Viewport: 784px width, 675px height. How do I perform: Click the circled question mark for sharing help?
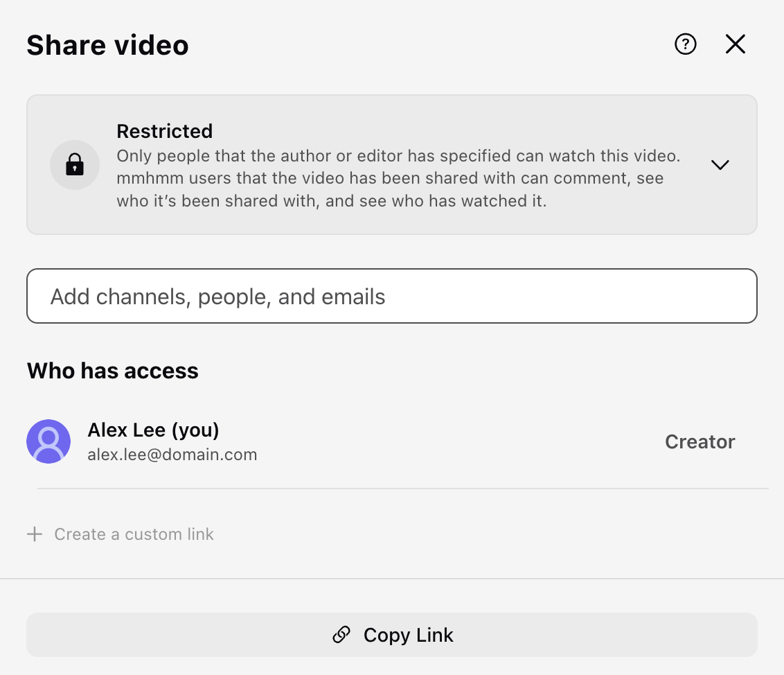pos(685,44)
